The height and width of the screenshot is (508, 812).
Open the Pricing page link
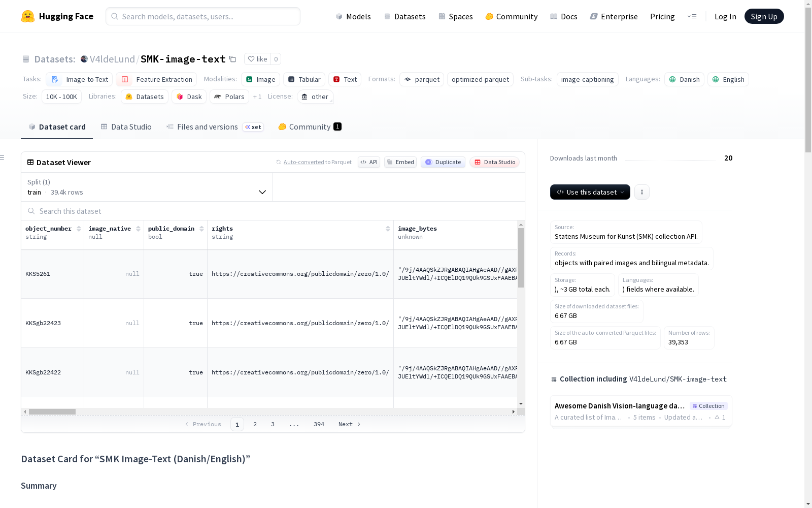click(x=662, y=16)
